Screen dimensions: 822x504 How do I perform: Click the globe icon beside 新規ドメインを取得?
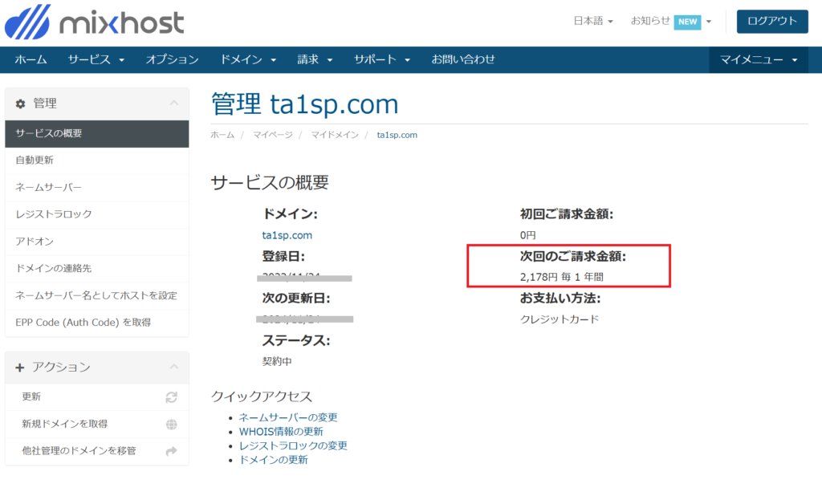point(171,424)
